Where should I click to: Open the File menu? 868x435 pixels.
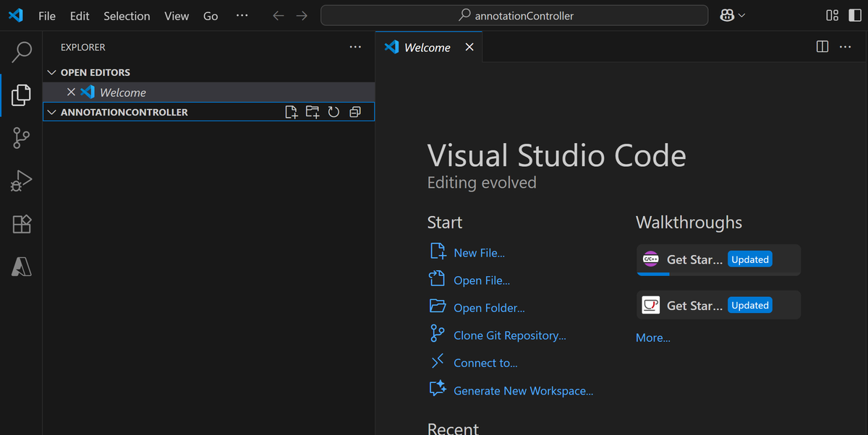click(47, 16)
